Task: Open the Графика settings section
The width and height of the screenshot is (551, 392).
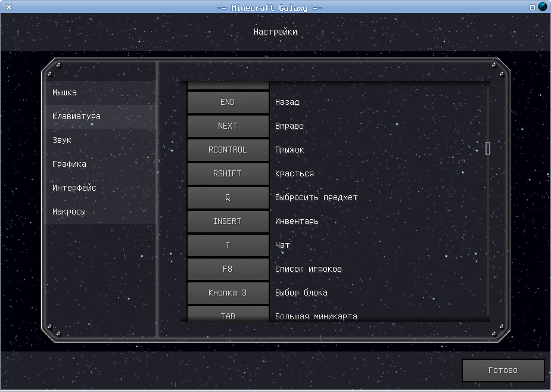Action: pos(69,164)
